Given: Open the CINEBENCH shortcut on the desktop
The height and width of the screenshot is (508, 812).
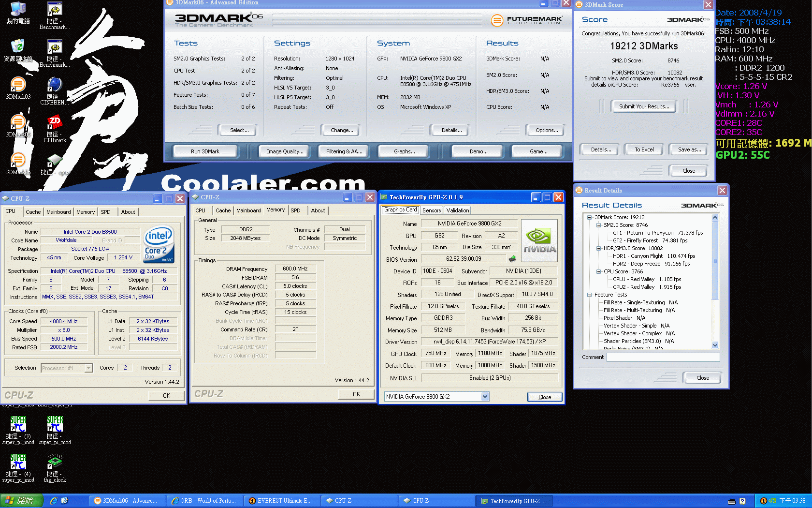Looking at the screenshot, I should (x=55, y=91).
